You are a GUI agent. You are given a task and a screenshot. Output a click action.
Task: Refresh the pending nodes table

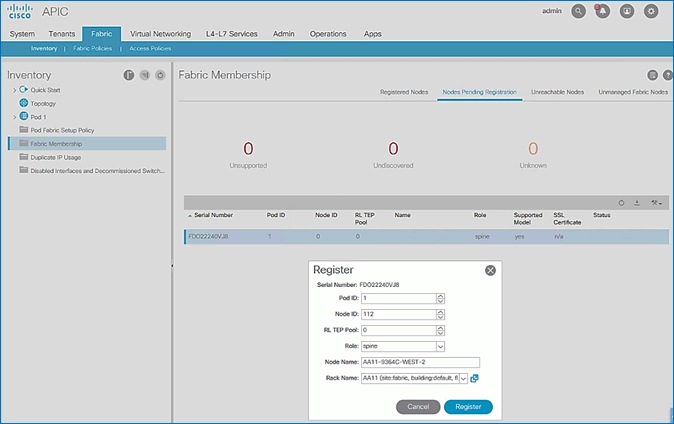(x=622, y=202)
